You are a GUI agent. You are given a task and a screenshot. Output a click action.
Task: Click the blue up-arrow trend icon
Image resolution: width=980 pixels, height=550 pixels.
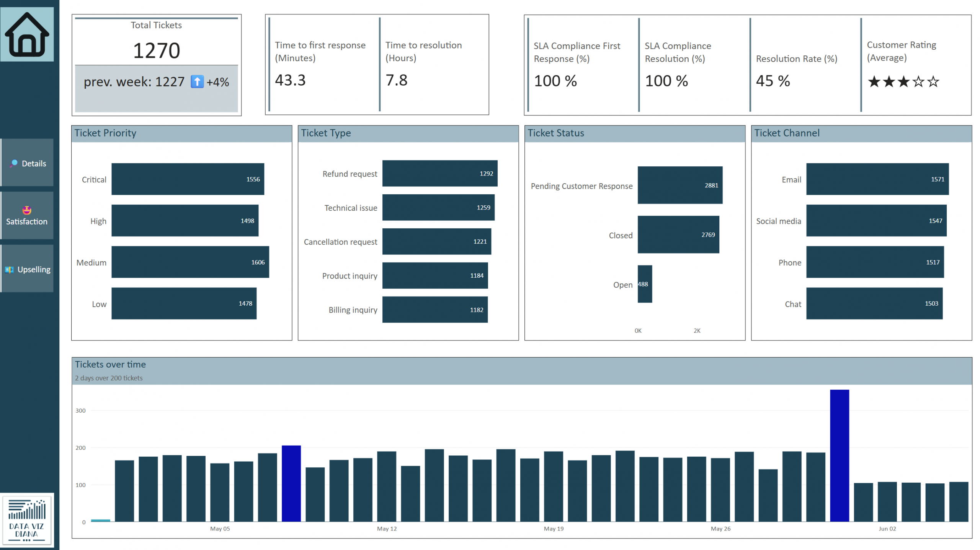(x=197, y=81)
